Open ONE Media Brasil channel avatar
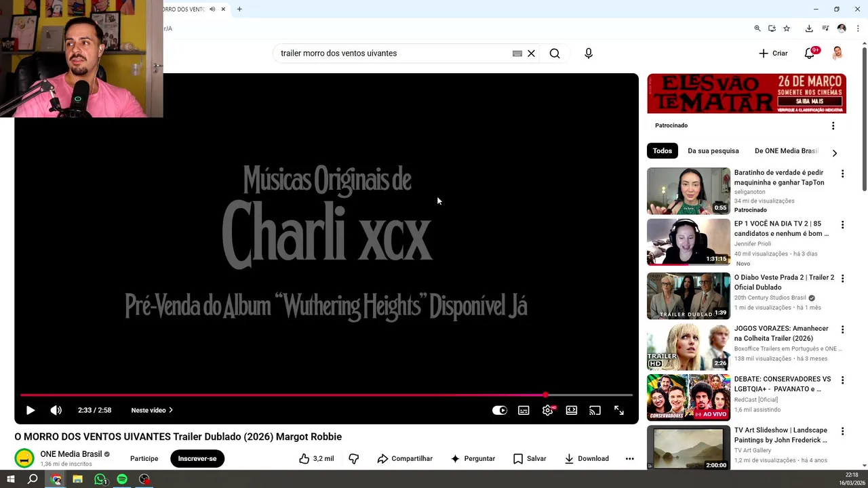This screenshot has width=868, height=488. pos(24,459)
